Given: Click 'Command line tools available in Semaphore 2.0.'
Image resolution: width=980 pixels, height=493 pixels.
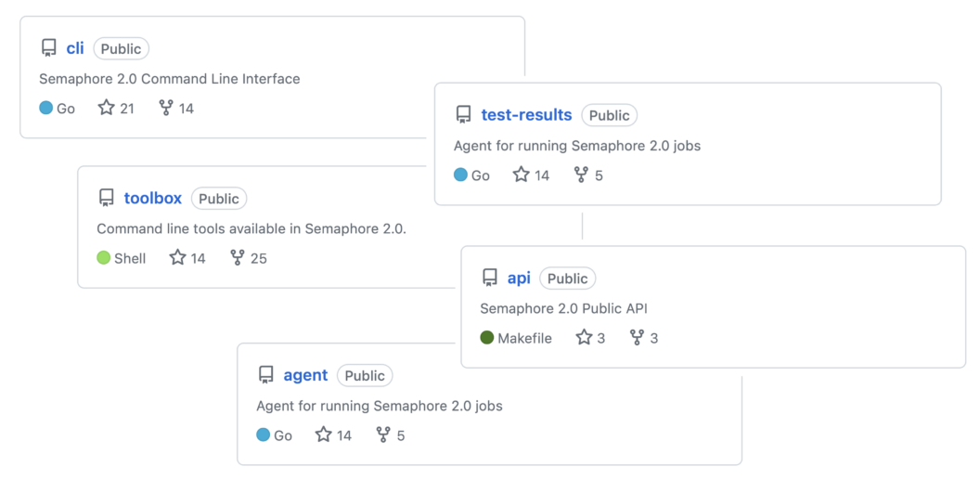Looking at the screenshot, I should (x=251, y=228).
